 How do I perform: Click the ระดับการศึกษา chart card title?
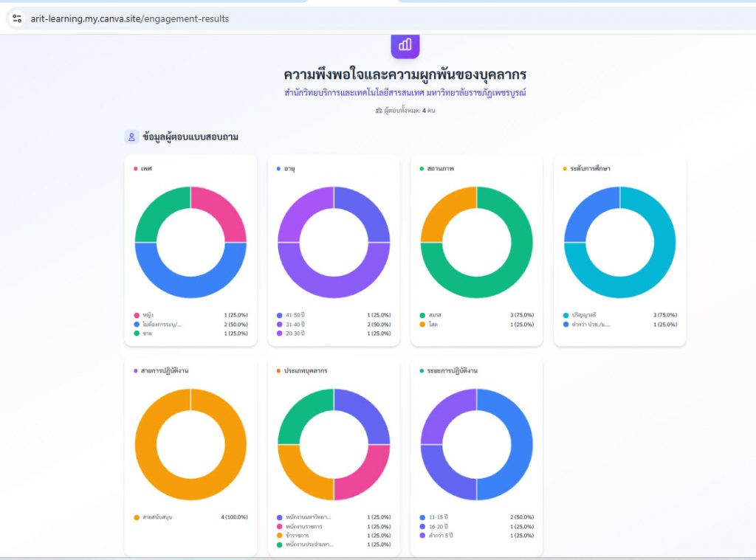click(590, 169)
